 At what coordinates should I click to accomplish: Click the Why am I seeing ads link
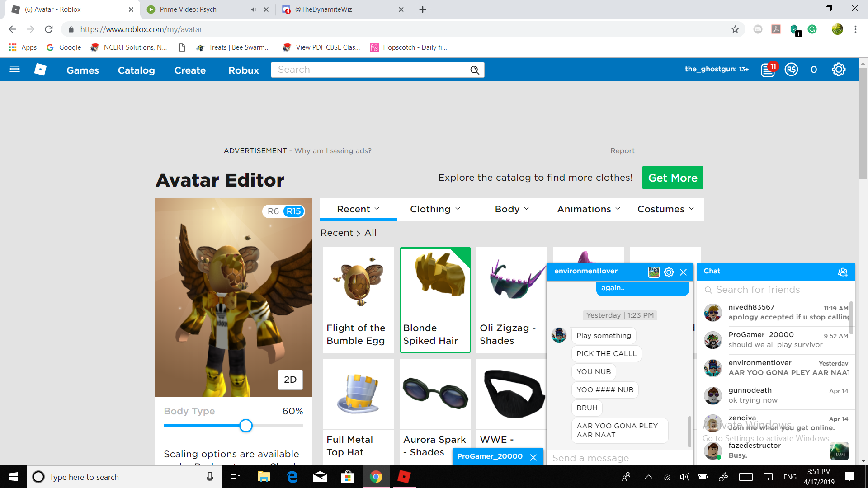pos(333,150)
